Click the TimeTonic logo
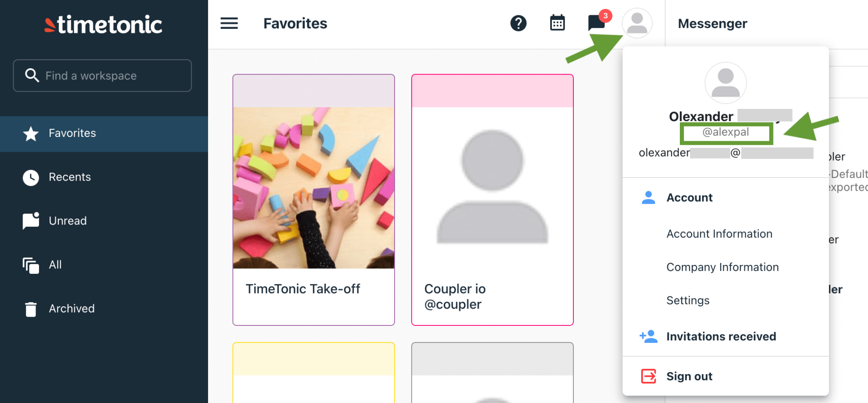Viewport: 868px width, 403px height. [102, 24]
